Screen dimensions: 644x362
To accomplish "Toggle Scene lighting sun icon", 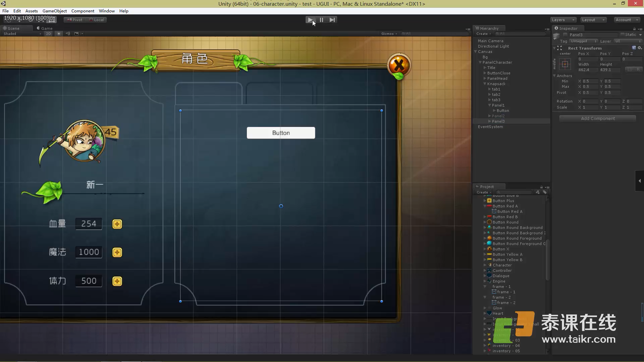I will point(59,34).
